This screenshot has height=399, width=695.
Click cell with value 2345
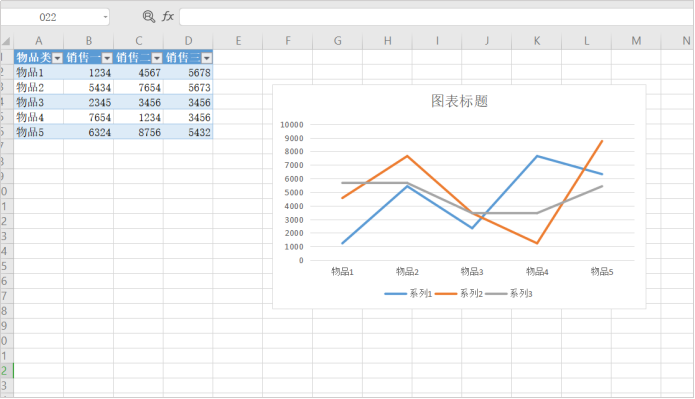[89, 102]
